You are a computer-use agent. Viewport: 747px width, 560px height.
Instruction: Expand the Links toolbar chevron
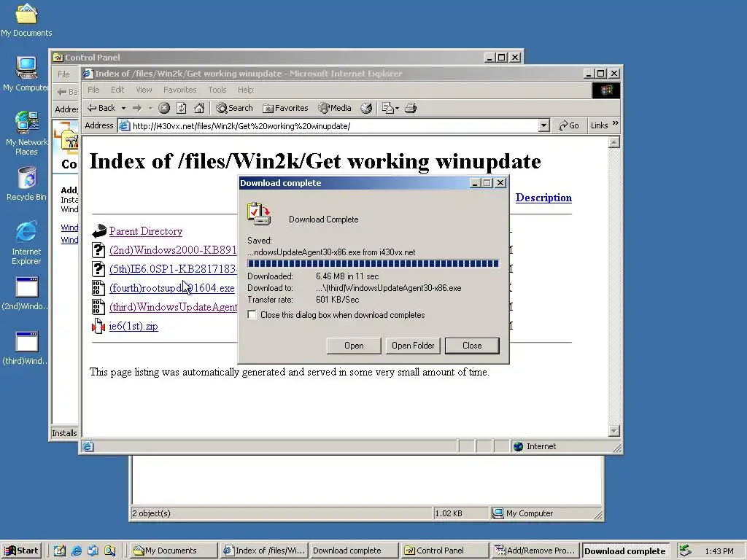pos(616,123)
